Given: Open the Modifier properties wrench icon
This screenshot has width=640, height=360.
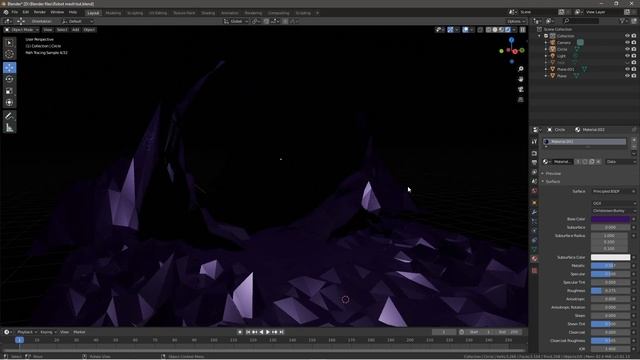Looking at the screenshot, I should tap(534, 212).
